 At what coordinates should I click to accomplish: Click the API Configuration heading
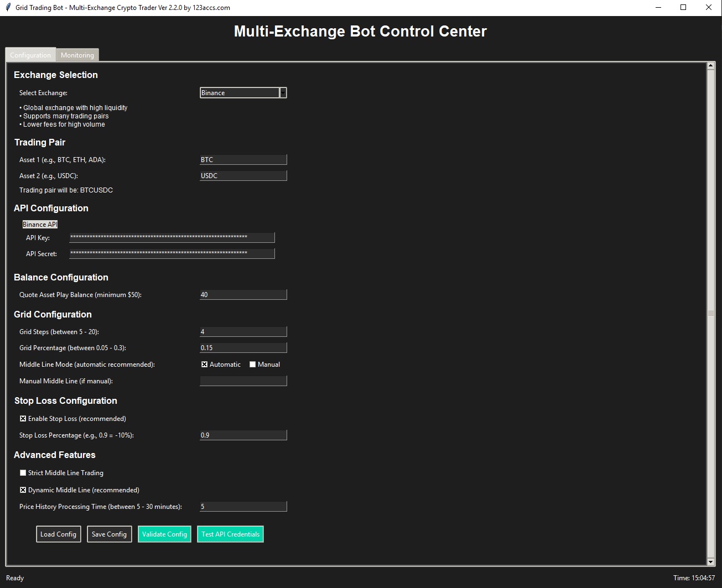click(51, 209)
